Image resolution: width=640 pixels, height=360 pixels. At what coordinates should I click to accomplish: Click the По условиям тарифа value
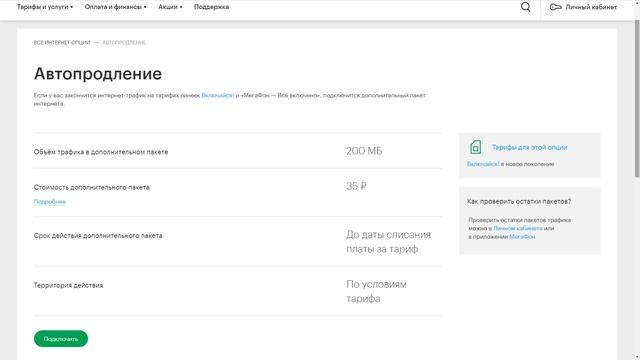376,291
